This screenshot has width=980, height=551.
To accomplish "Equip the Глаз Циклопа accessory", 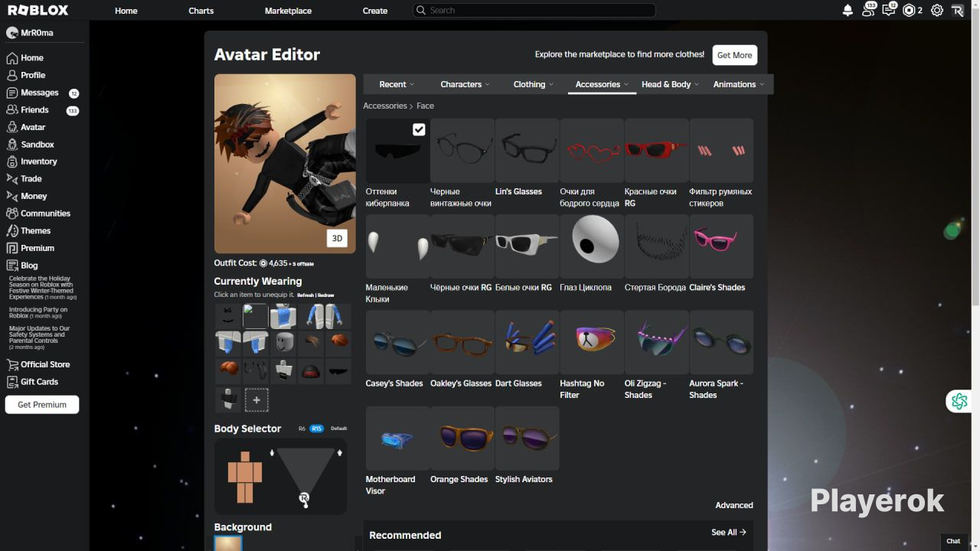I will click(x=592, y=246).
